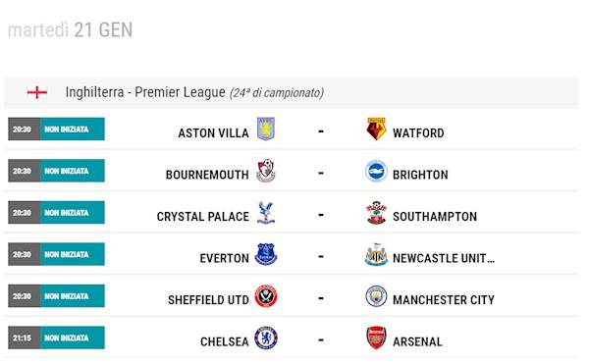Select the Southampton club crest
This screenshot has width=589, height=364.
[376, 213]
